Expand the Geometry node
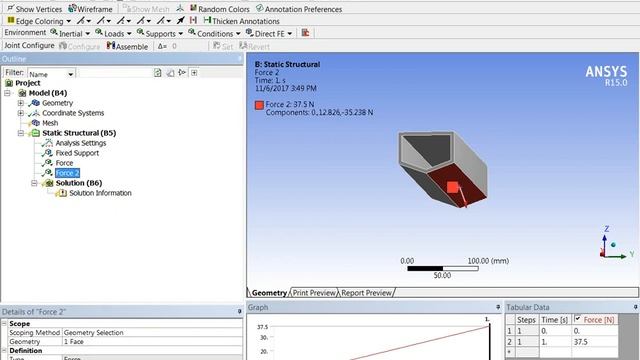640x360 pixels. pos(20,103)
